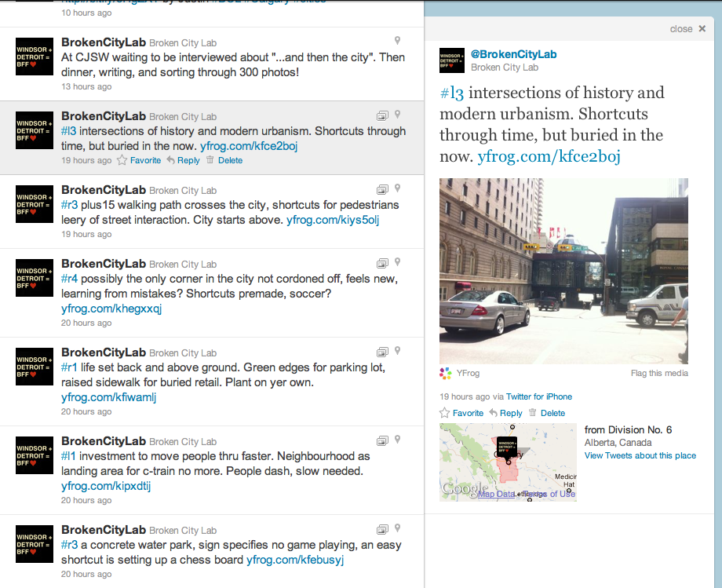Open the Calgary street photo
The image size is (722, 588).
pyautogui.click(x=563, y=271)
